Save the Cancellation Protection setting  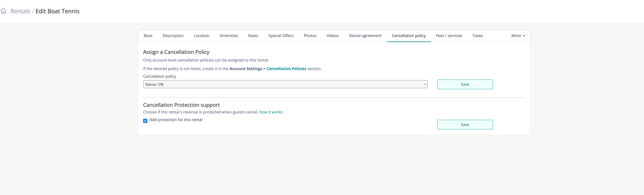click(x=465, y=125)
